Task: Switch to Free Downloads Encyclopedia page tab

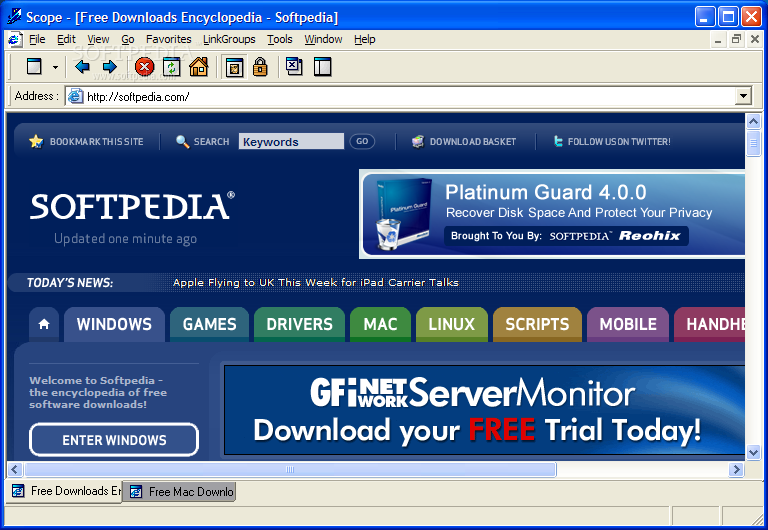Action: [x=65, y=491]
